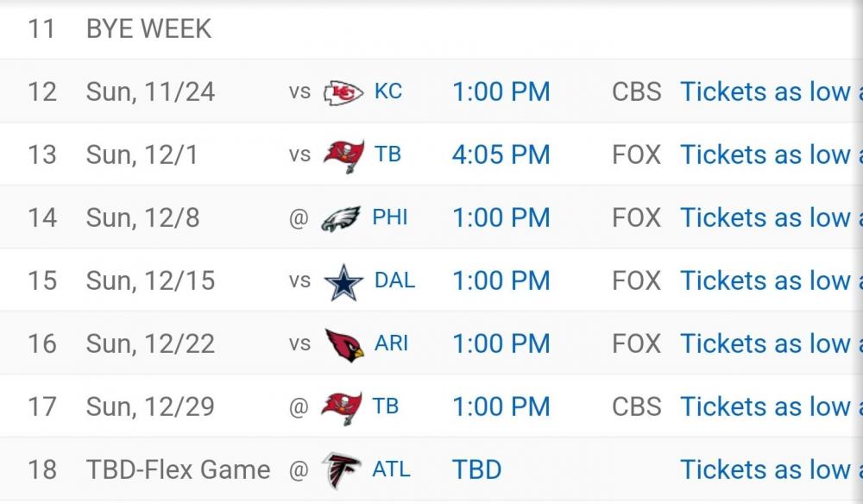Open tickets link for TBD-Flex Game
This screenshot has width=863, height=504.
[770, 469]
